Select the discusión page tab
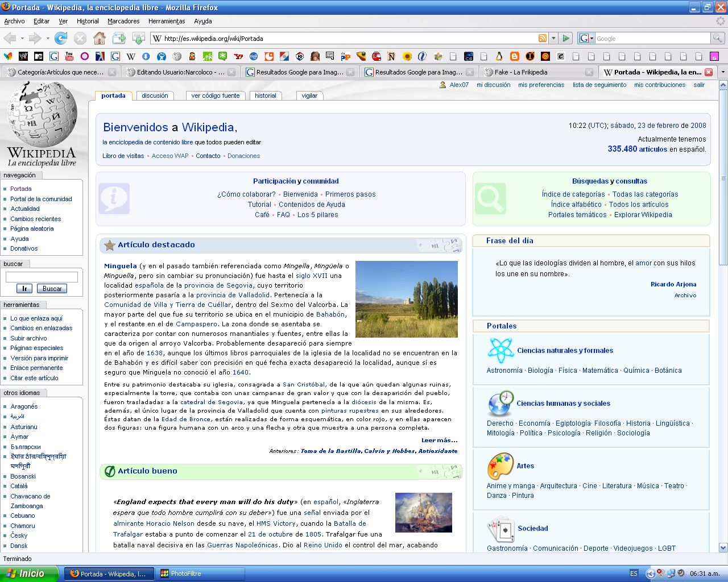Image resolution: width=728 pixels, height=582 pixels. click(x=155, y=95)
